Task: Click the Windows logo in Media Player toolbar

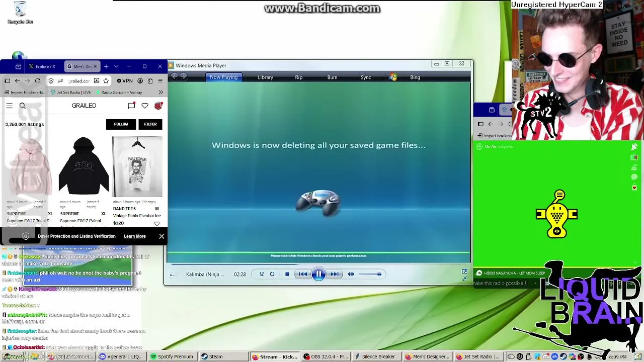Action: pyautogui.click(x=393, y=77)
